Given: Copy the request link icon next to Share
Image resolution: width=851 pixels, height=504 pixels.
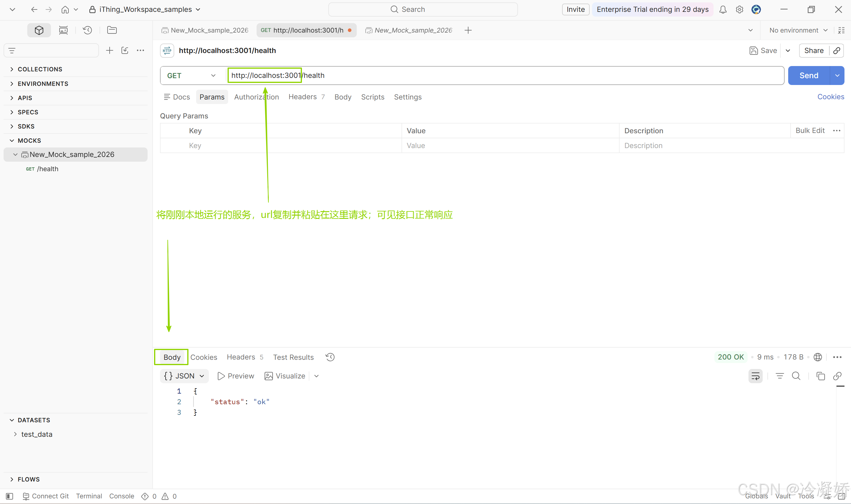Looking at the screenshot, I should [x=837, y=51].
